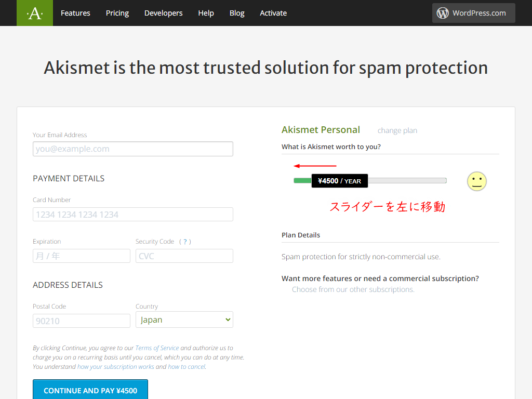This screenshot has width=532, height=399.
Task: Click the CVC security code field
Action: [x=184, y=256]
